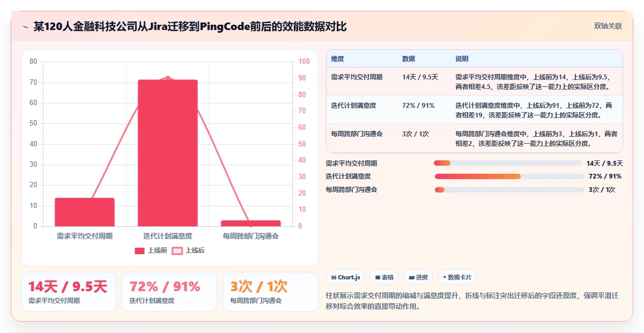Click table data value 14天 / 9.5天
644x333 pixels.
click(x=420, y=77)
